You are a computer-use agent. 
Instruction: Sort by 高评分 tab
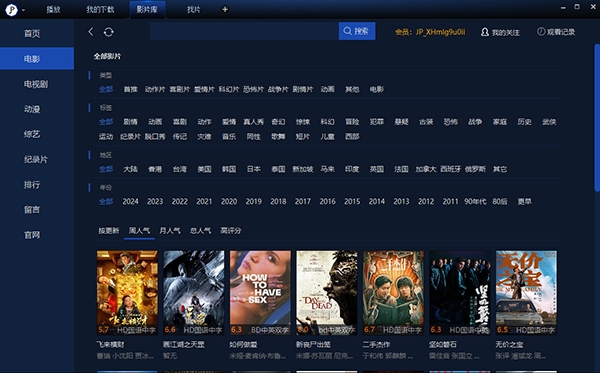click(x=231, y=231)
